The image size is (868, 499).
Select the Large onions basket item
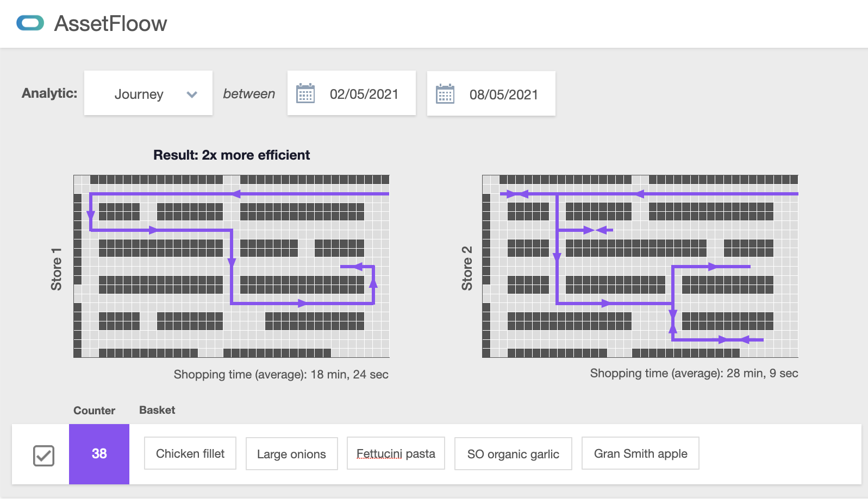(x=291, y=454)
